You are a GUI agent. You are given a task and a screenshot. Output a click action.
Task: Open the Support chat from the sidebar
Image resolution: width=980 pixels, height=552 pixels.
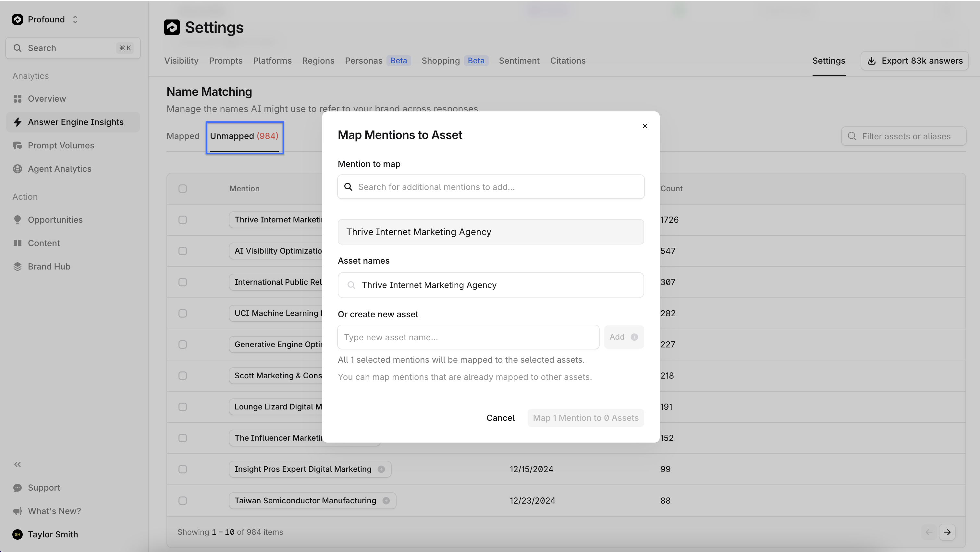click(x=44, y=488)
